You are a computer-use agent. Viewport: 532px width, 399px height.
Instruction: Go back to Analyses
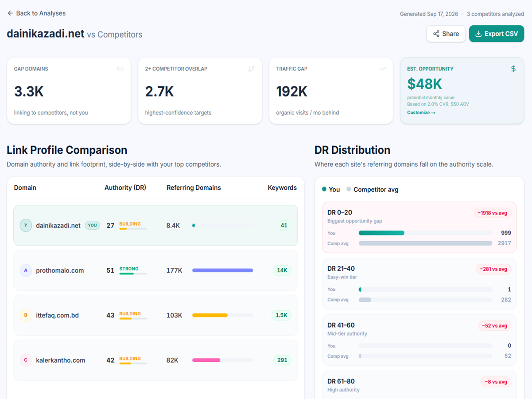coord(36,13)
